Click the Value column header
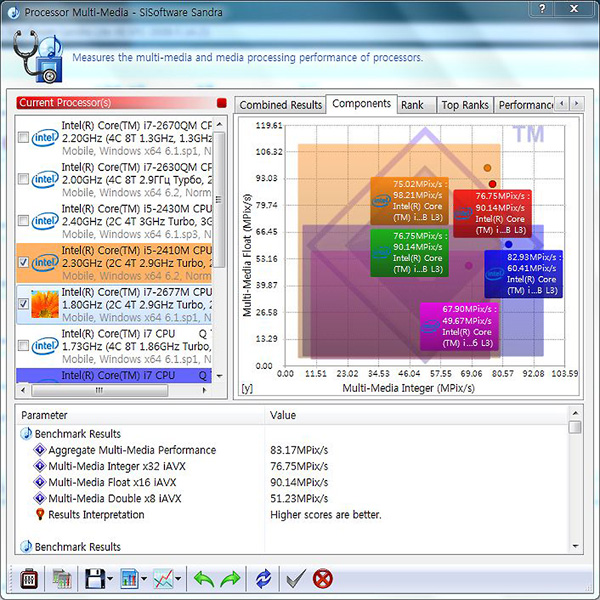The image size is (600, 600). coord(416,415)
